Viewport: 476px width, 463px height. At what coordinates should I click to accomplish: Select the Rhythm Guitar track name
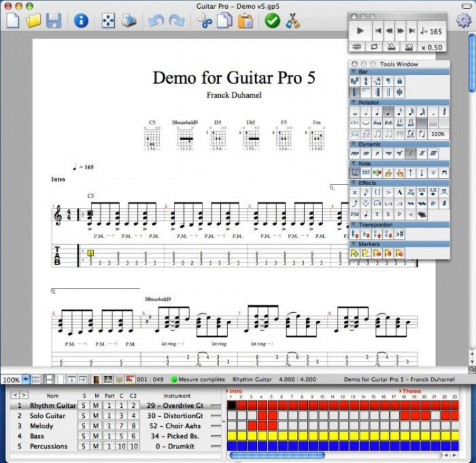(x=53, y=405)
